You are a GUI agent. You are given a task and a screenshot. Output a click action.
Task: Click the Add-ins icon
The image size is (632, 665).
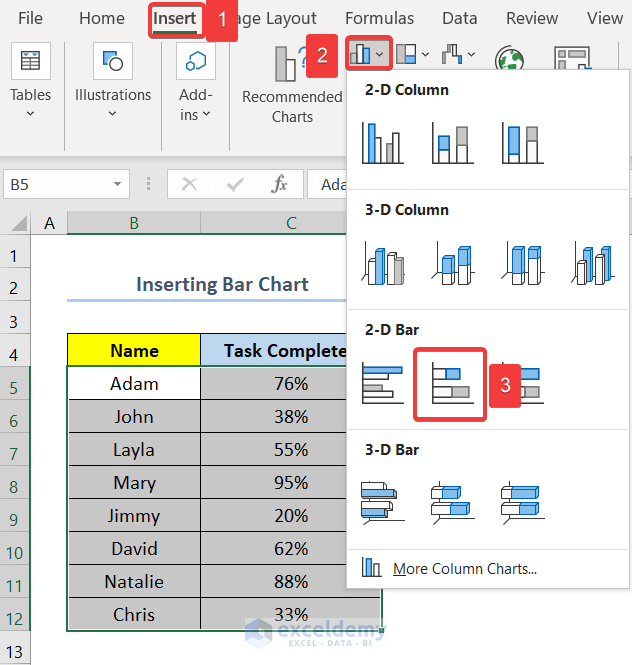[x=196, y=61]
